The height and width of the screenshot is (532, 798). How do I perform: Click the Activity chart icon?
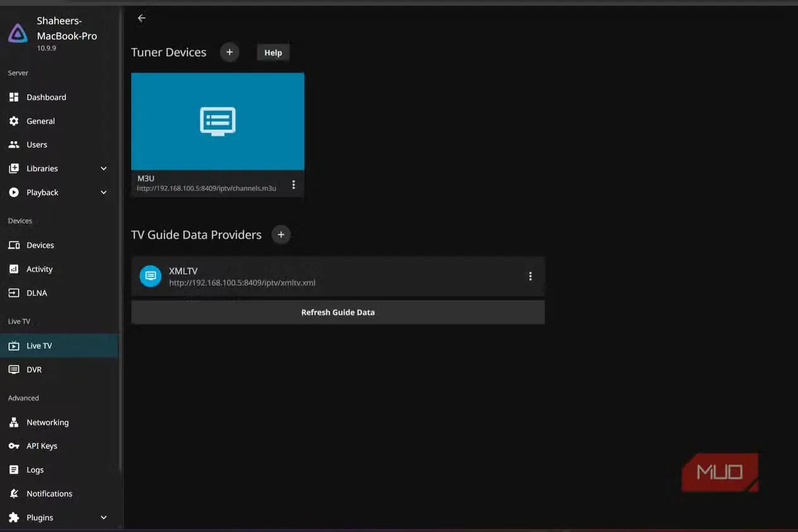(x=14, y=269)
